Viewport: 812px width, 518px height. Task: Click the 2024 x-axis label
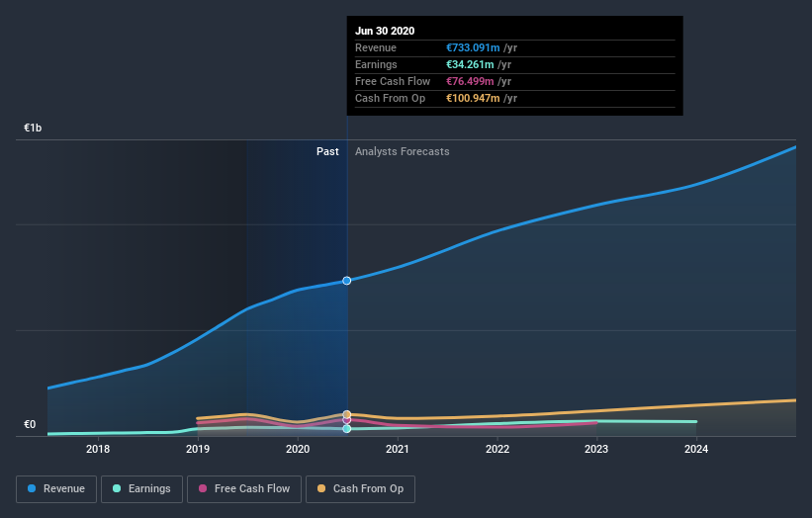(696, 449)
